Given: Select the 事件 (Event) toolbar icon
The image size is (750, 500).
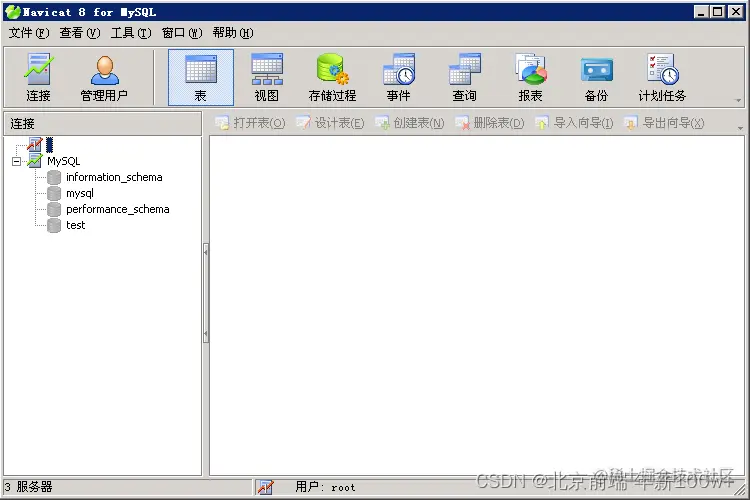Looking at the screenshot, I should click(x=398, y=78).
